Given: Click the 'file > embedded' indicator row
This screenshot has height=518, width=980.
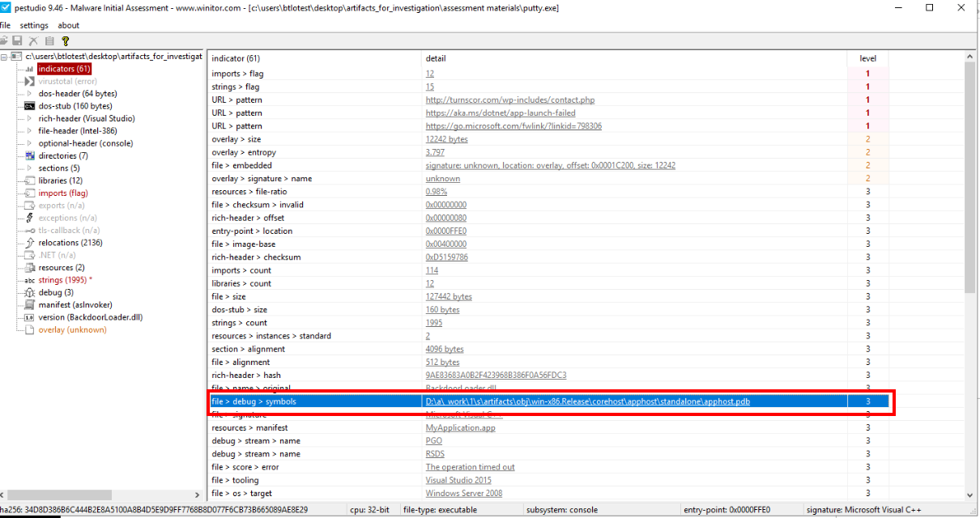Looking at the screenshot, I should (x=548, y=166).
